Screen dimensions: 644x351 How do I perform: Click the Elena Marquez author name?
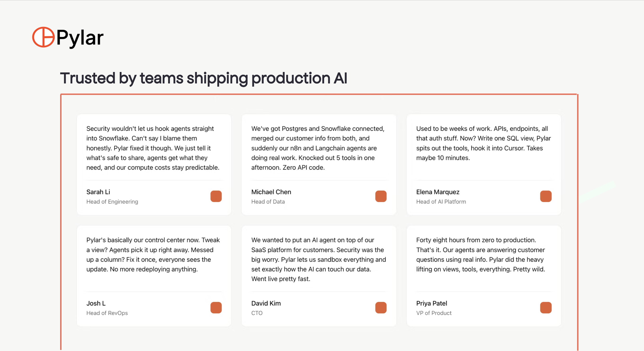(x=438, y=192)
